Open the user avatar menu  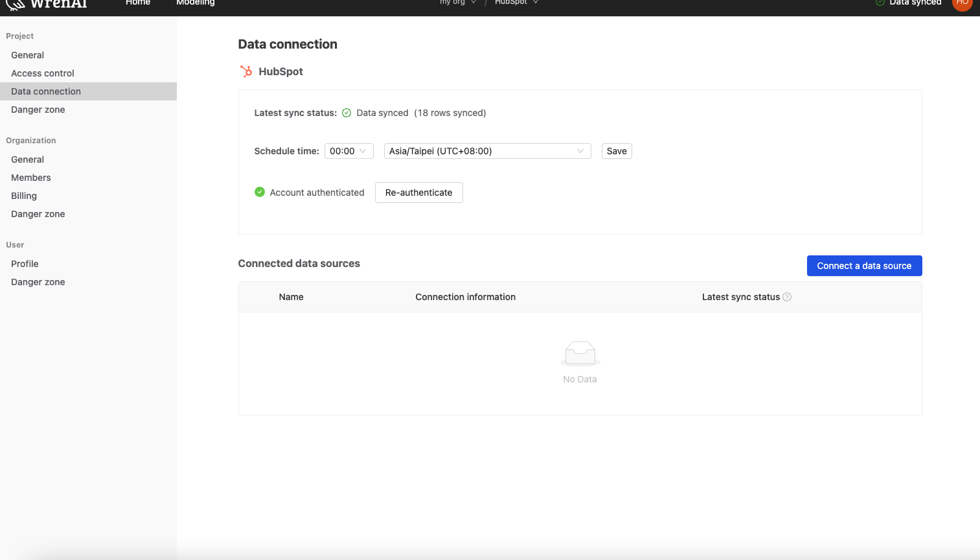click(x=962, y=3)
